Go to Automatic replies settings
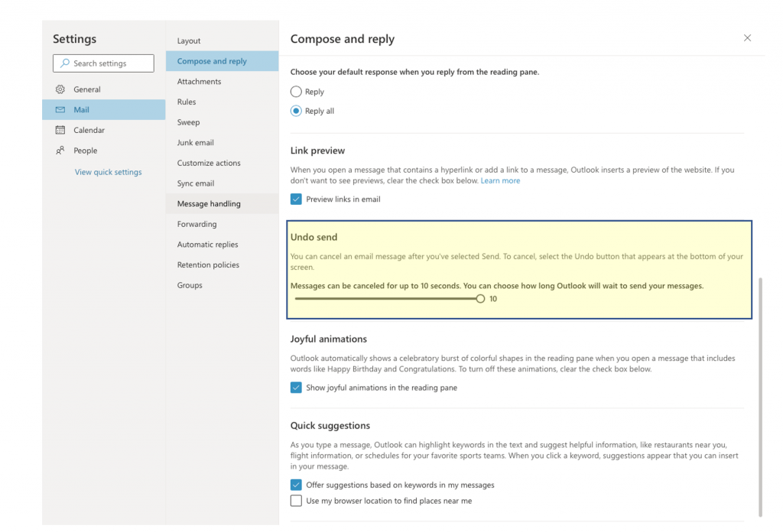This screenshot has width=783, height=532. [223, 245]
